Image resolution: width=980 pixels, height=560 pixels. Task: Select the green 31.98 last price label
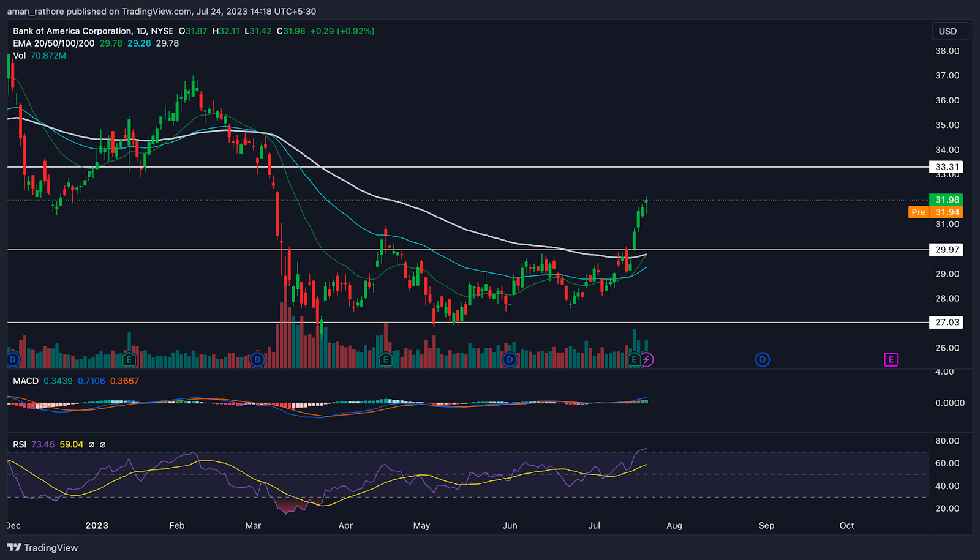[946, 200]
